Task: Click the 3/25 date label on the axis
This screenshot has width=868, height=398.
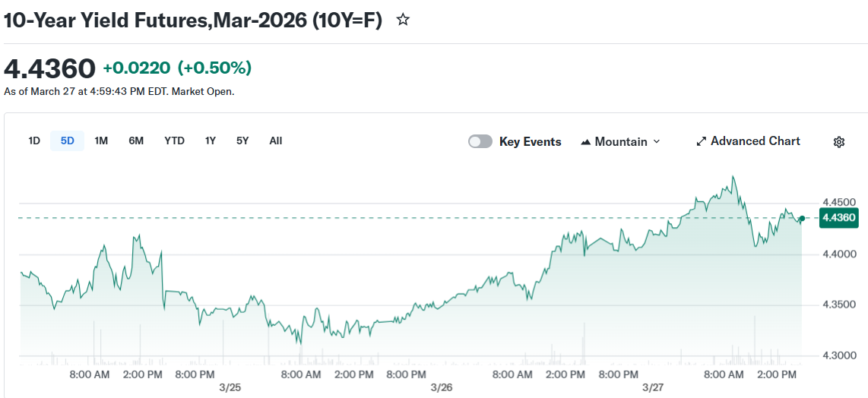Action: click(x=230, y=387)
